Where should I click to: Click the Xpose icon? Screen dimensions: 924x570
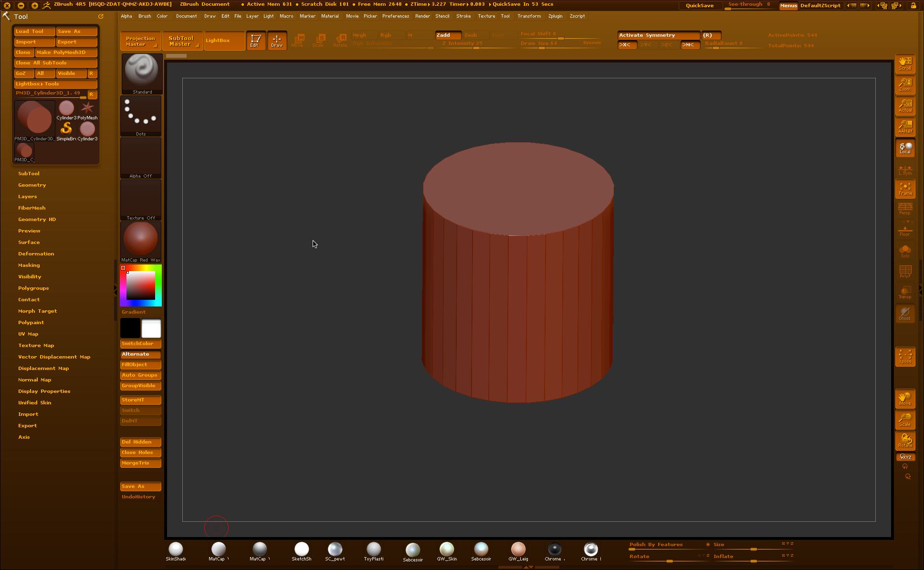(x=905, y=356)
